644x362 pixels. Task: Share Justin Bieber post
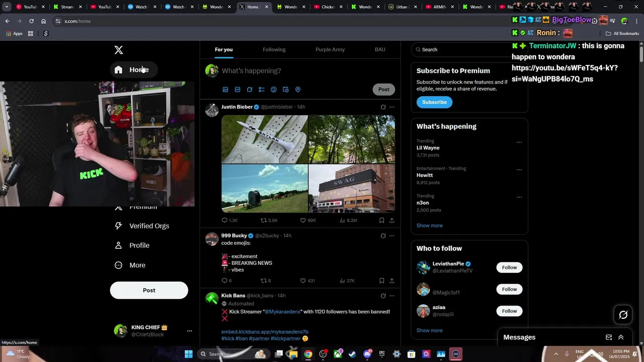click(x=392, y=220)
